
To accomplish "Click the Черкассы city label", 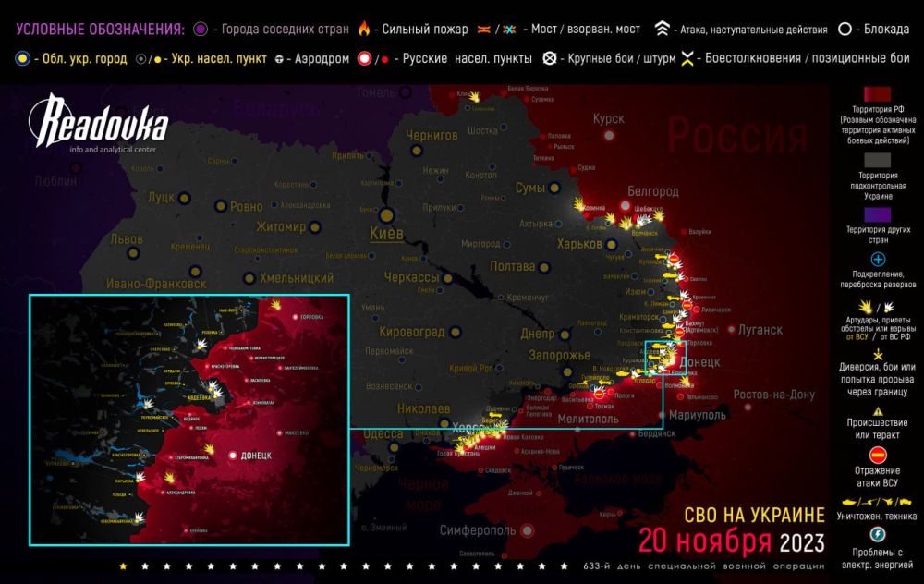I will (411, 277).
